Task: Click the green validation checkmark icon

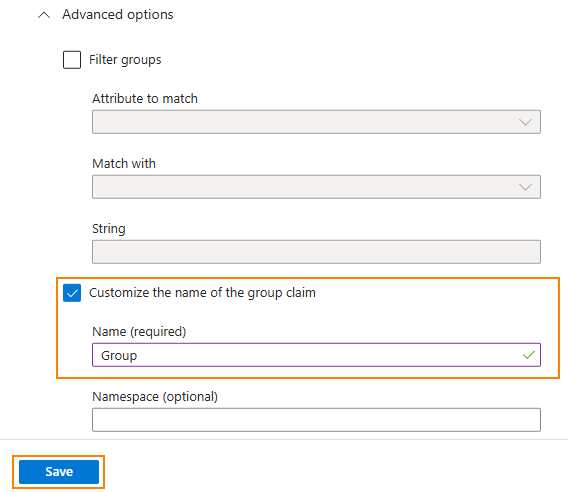Action: 529,355
